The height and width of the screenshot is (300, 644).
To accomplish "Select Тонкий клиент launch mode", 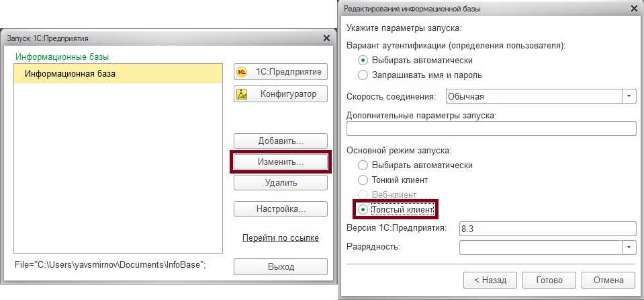I will click(x=393, y=180).
